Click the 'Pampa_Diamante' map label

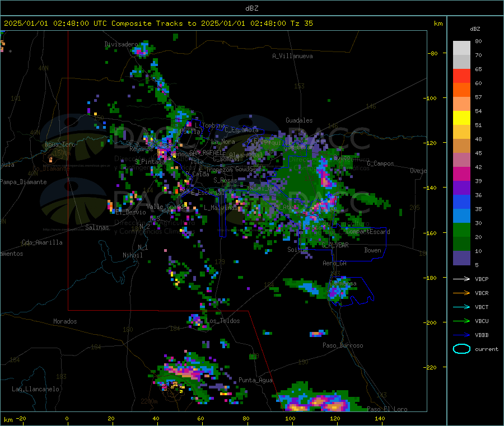click(23, 182)
